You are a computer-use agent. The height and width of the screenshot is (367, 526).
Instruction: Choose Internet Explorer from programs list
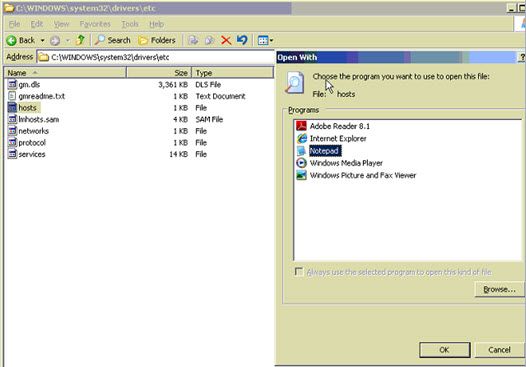(338, 139)
